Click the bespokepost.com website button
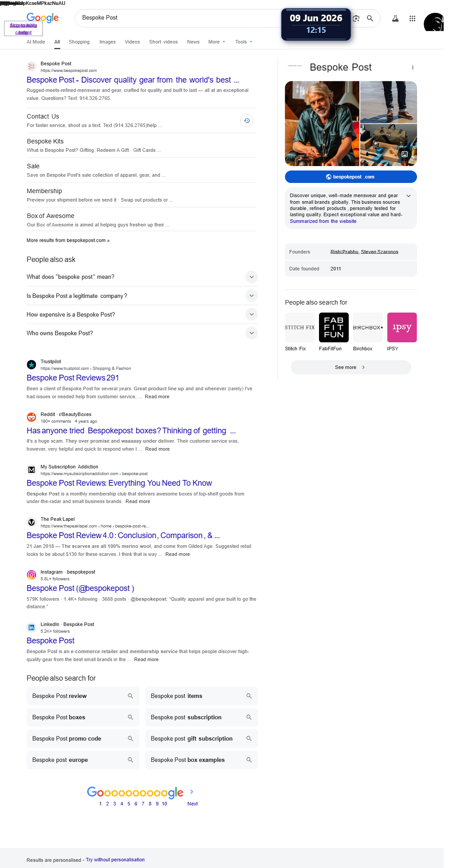Image resolution: width=449 pixels, height=868 pixels. pos(351,177)
